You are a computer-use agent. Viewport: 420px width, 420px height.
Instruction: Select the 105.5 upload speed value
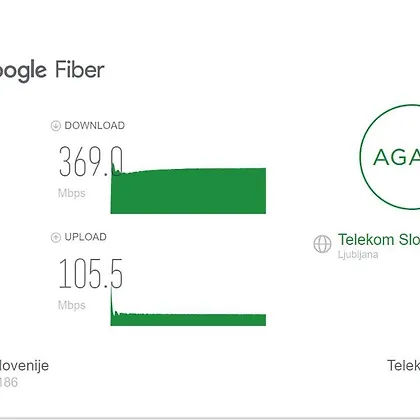pos(91,274)
